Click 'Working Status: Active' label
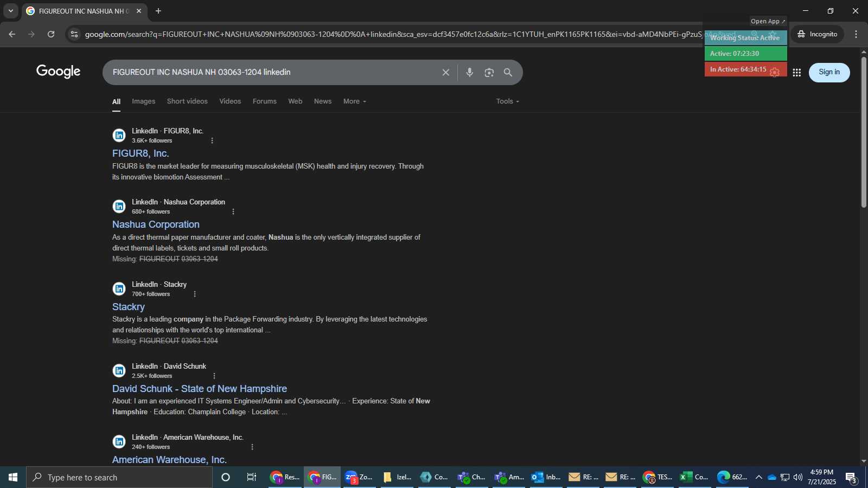Image resolution: width=868 pixels, height=488 pixels. coord(746,37)
